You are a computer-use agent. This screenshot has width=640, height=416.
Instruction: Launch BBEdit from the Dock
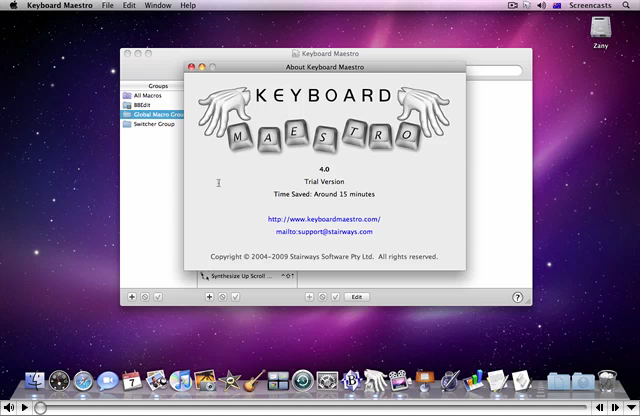(351, 381)
